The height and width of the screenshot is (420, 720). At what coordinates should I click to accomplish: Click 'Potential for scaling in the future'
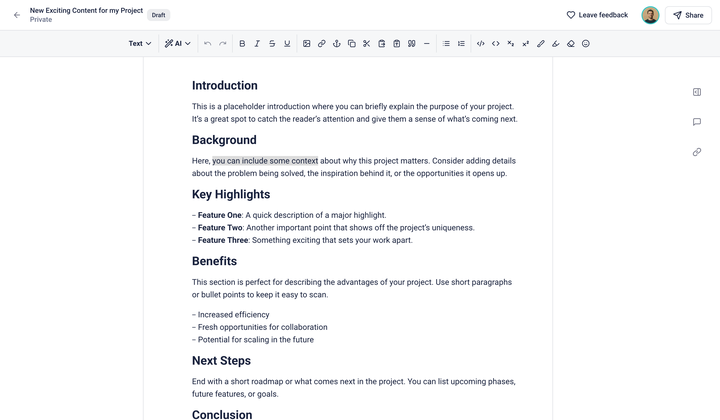click(x=253, y=340)
